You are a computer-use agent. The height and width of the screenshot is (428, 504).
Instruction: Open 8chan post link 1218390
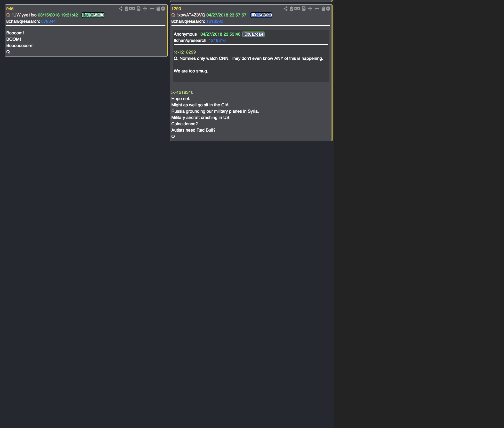coord(215,21)
